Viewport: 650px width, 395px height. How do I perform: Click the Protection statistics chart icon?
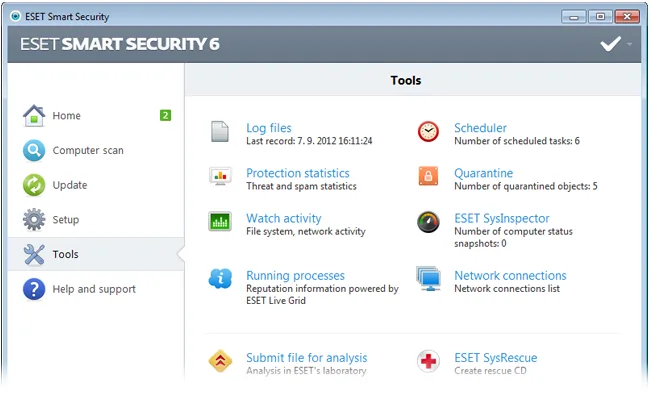click(220, 176)
